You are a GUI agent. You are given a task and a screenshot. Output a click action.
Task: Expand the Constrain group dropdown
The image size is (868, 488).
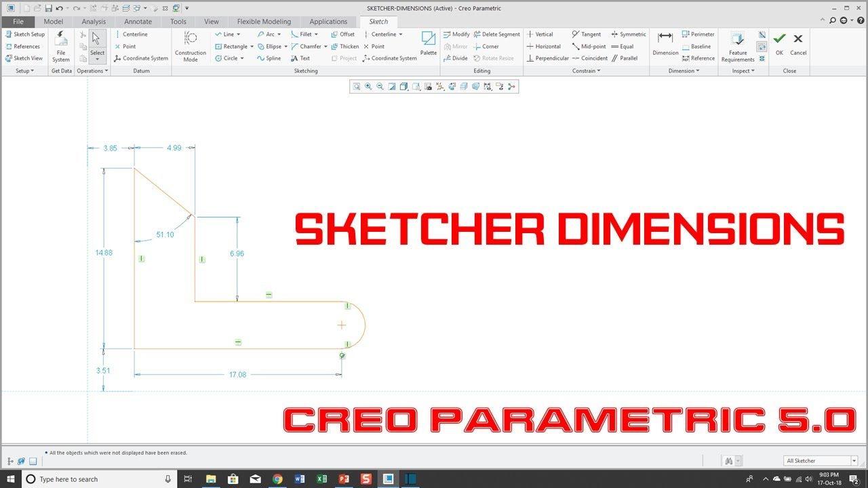tap(586, 70)
